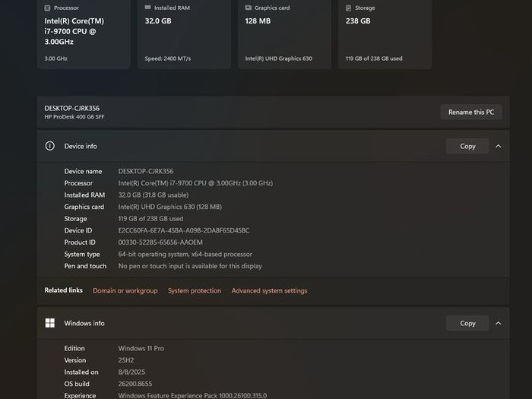Select the 238 GB Storage card
532x399 pixels.
tap(385, 34)
